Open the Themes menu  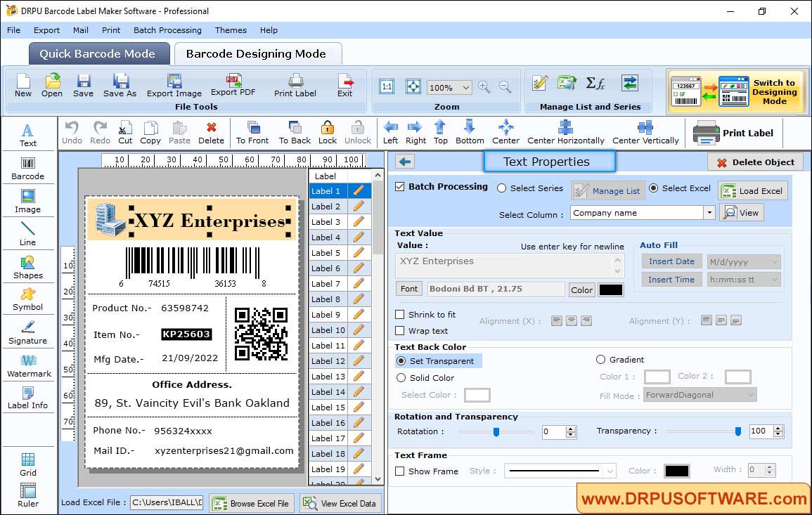pyautogui.click(x=231, y=30)
